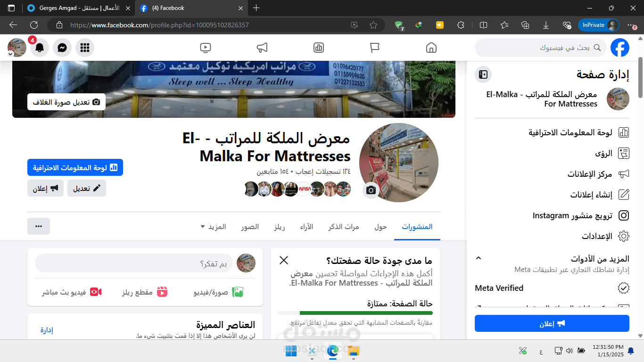Open volume control in system tray
The width and height of the screenshot is (644, 362).
coord(570,350)
